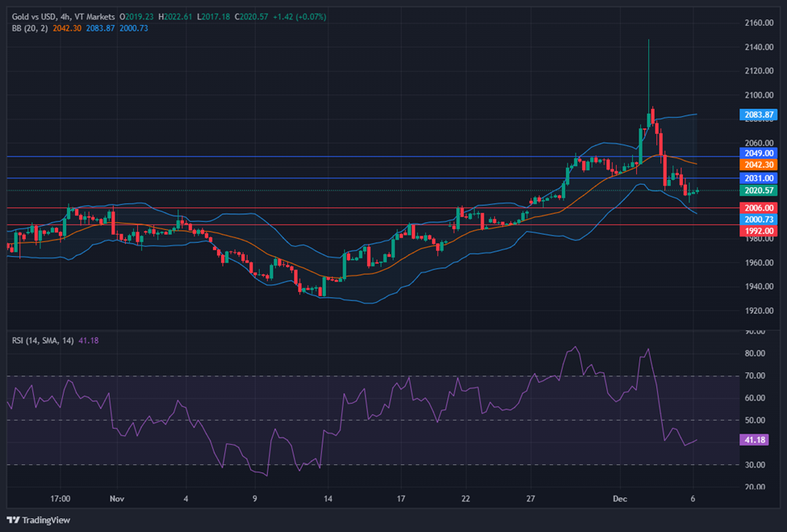Click the change value +1.42 (+0.07%)

pos(299,17)
